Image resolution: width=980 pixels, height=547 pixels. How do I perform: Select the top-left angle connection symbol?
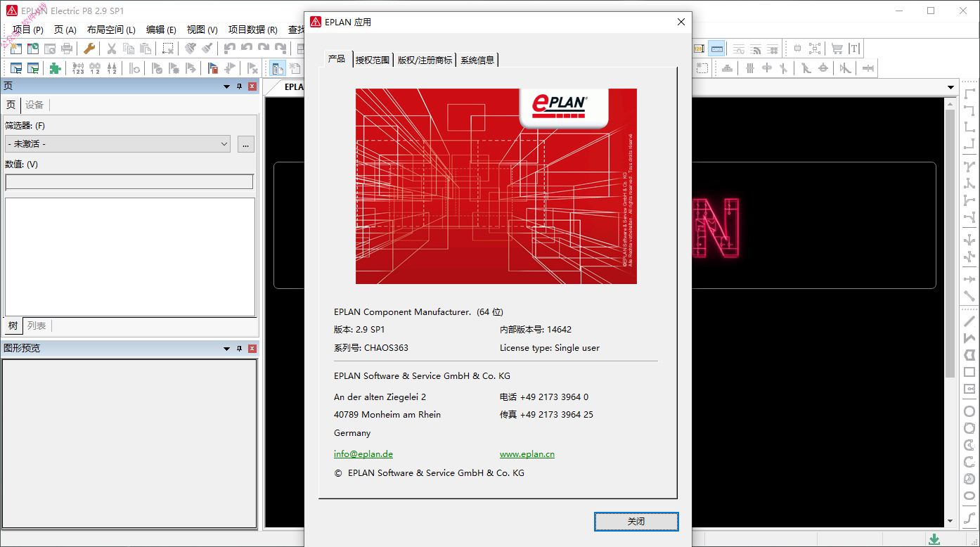point(969,94)
